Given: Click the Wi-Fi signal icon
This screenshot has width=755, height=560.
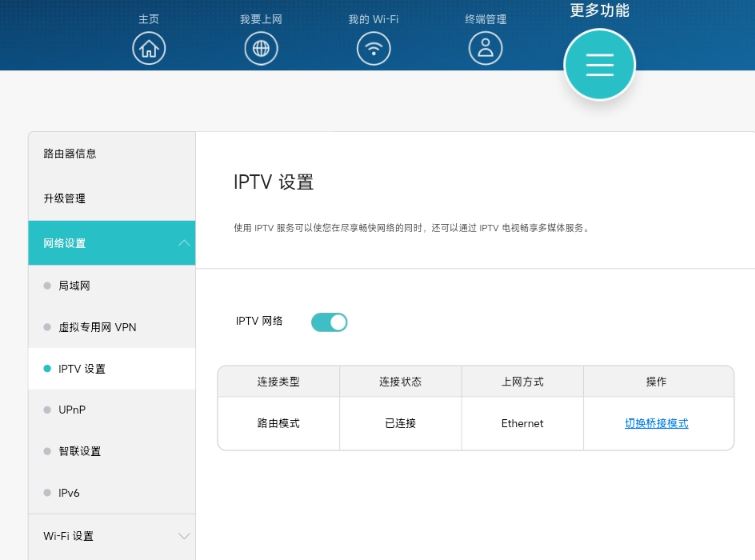Looking at the screenshot, I should coord(374,48).
